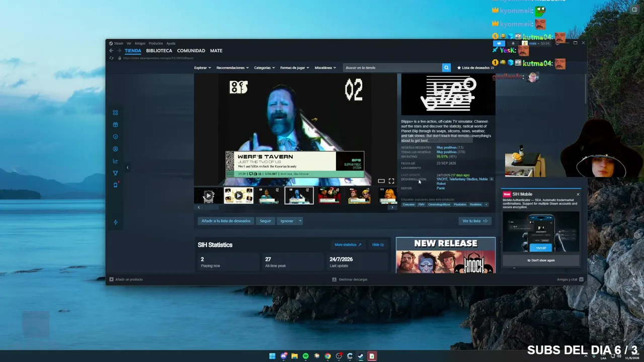Switch to the COMUNIDAD tab
The image size is (644, 362).
click(x=191, y=51)
